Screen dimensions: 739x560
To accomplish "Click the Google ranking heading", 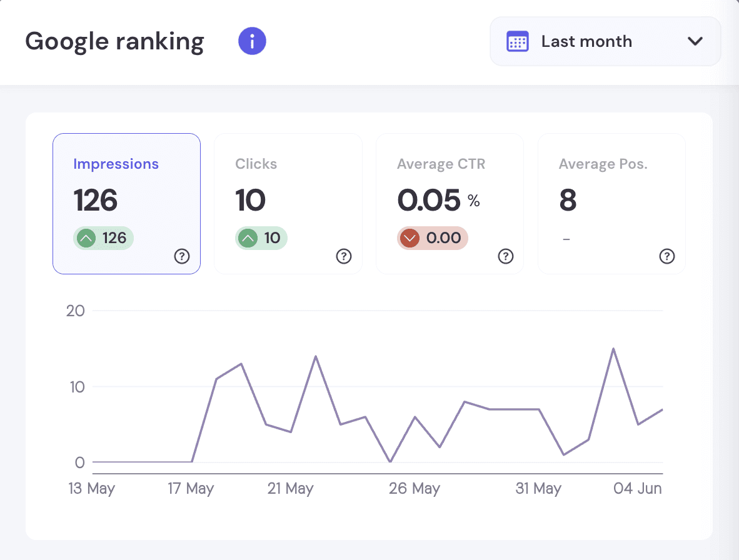I will click(114, 41).
